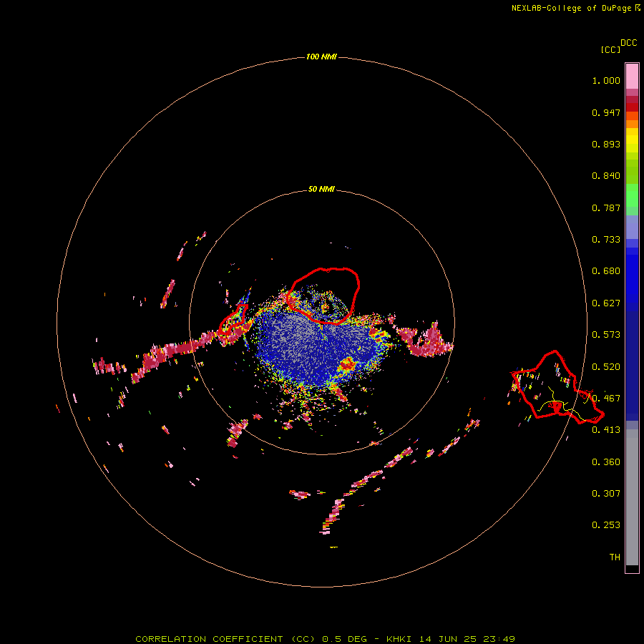Click the [CC] units label
Viewport: 644px width, 644px height.
point(611,49)
